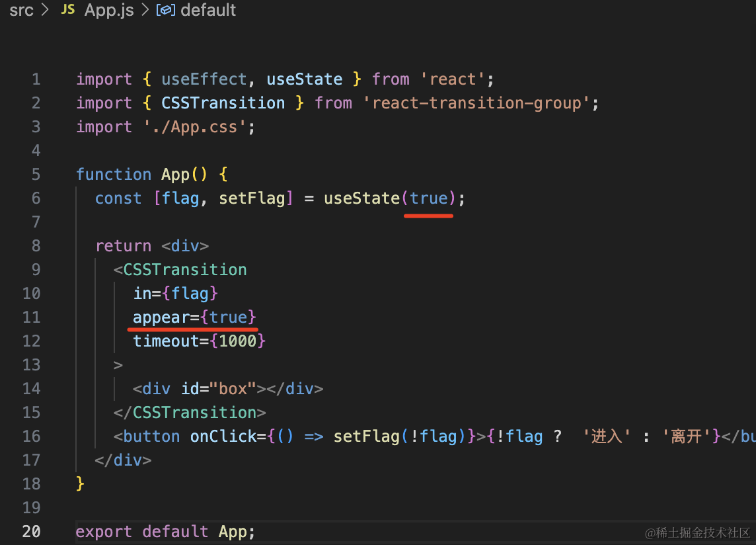Open the App.js breadcrumb item
Screen dimensions: 756x545
click(109, 10)
